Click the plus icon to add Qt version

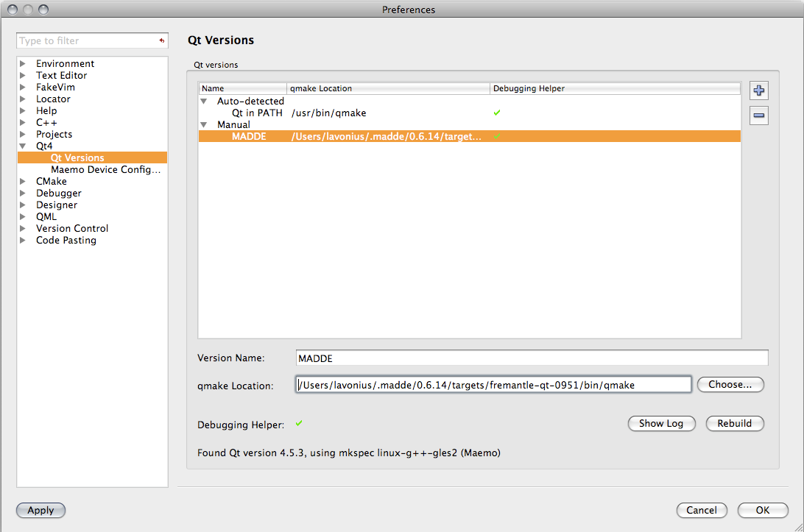(759, 91)
